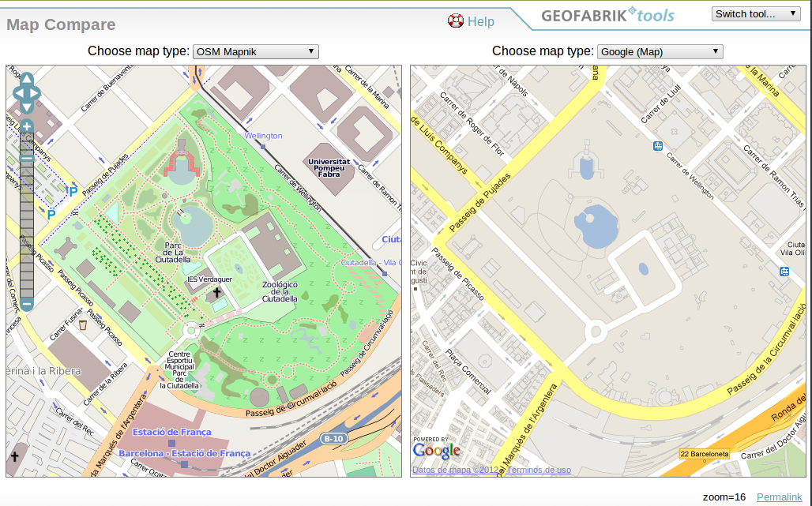Expand the Switch tool dropdown

756,13
